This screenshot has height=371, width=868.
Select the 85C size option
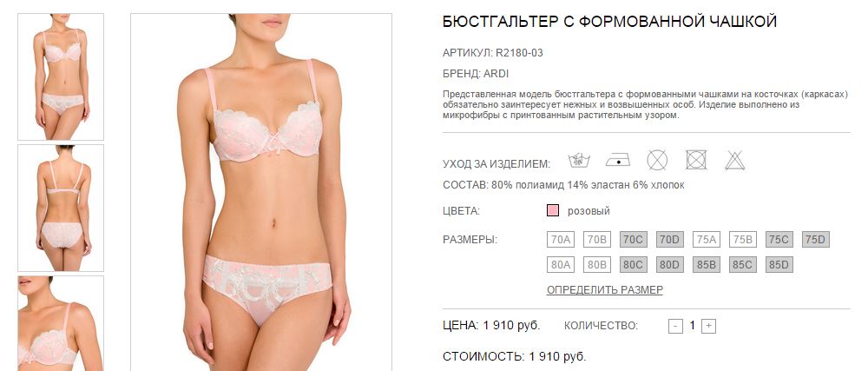[742, 265]
